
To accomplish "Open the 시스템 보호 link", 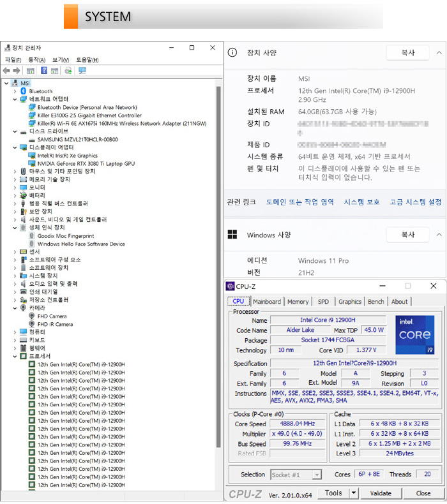I will (x=361, y=202).
